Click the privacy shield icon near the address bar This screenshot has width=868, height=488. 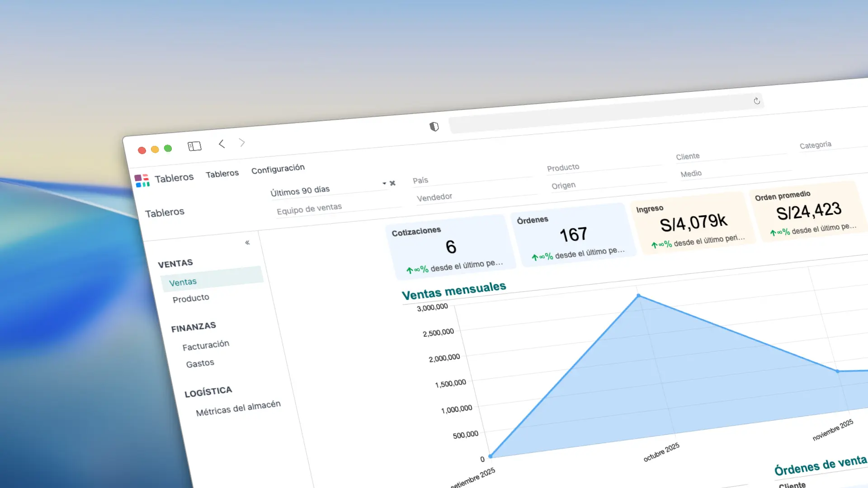point(434,127)
